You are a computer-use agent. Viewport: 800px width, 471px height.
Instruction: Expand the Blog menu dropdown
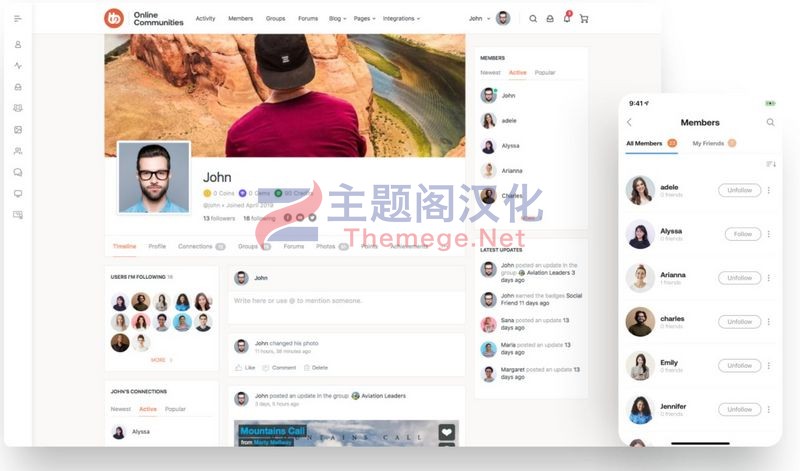337,18
